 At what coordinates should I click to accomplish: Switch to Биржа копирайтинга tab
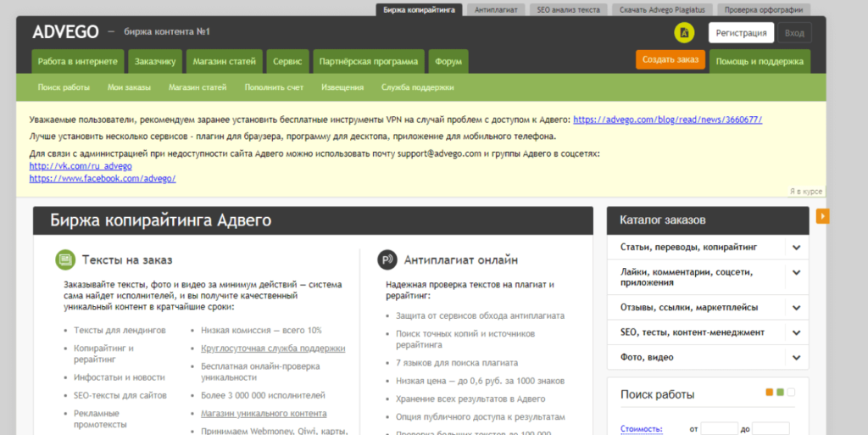[419, 10]
